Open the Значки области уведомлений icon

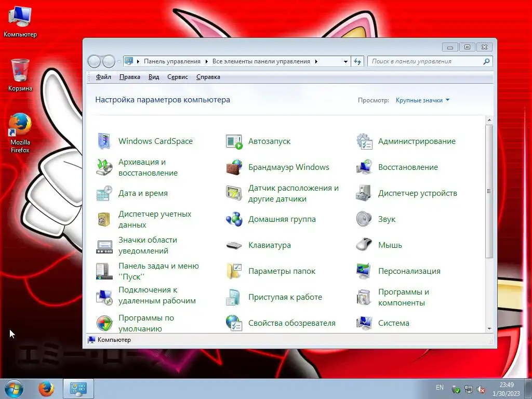click(104, 246)
